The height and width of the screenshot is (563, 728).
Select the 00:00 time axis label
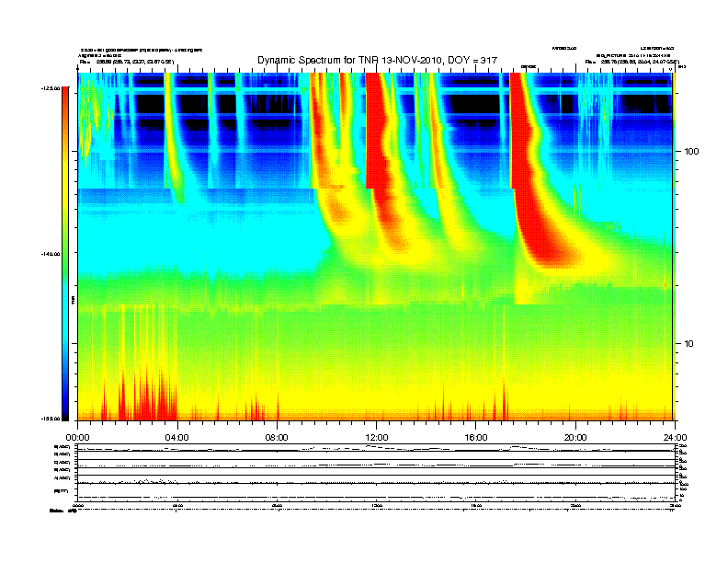77,438
